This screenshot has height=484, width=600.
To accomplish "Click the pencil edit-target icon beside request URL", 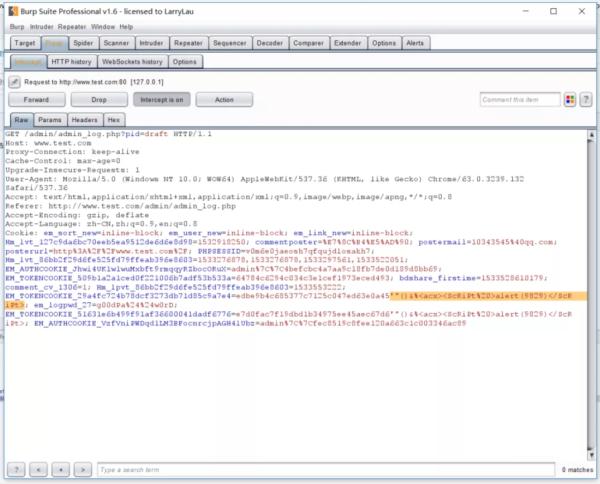I will click(15, 81).
